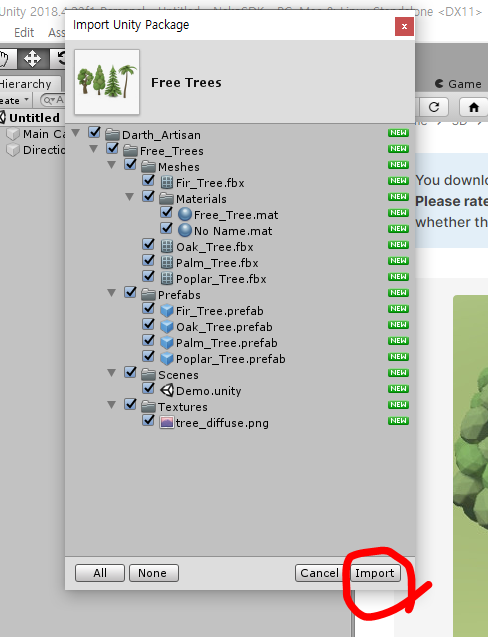488x637 pixels.
Task: Click the Textures folder icon
Action: (148, 407)
